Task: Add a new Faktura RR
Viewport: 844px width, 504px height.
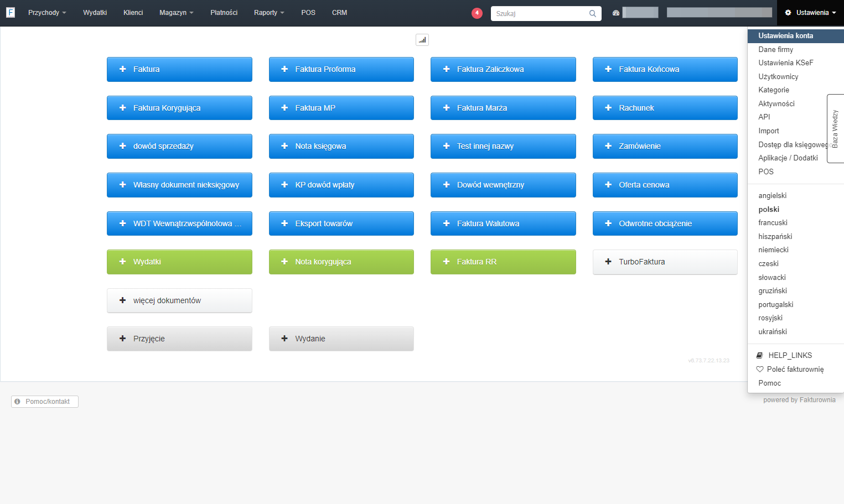Action: 503,262
